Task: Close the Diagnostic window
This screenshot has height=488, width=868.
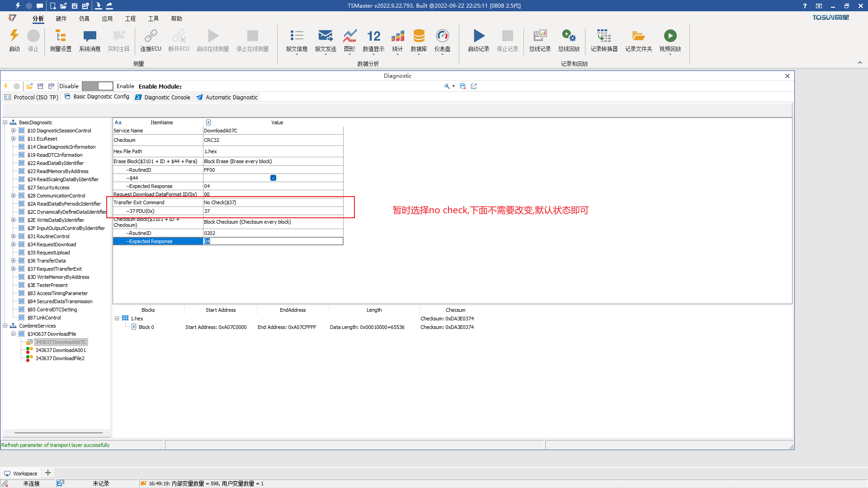Action: (x=788, y=76)
